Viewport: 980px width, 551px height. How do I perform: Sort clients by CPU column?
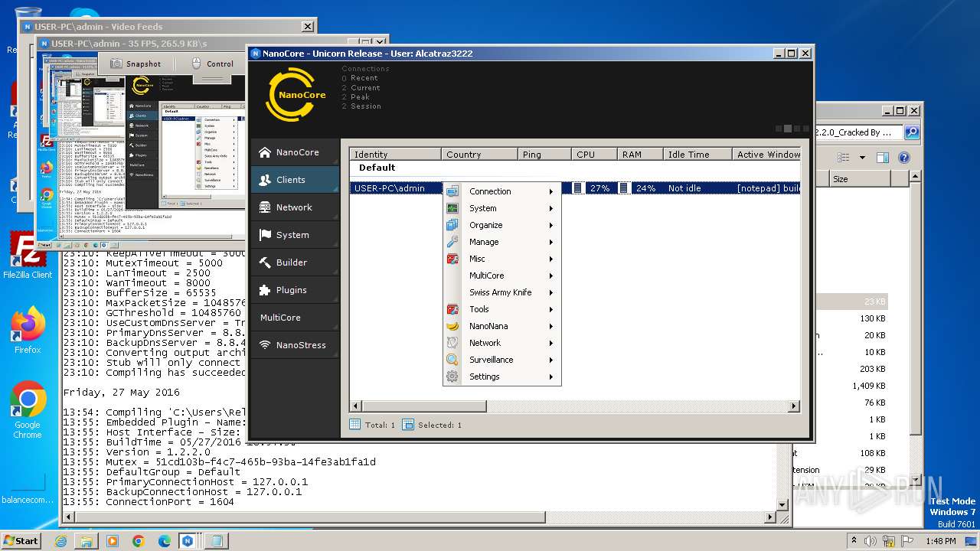tap(594, 155)
